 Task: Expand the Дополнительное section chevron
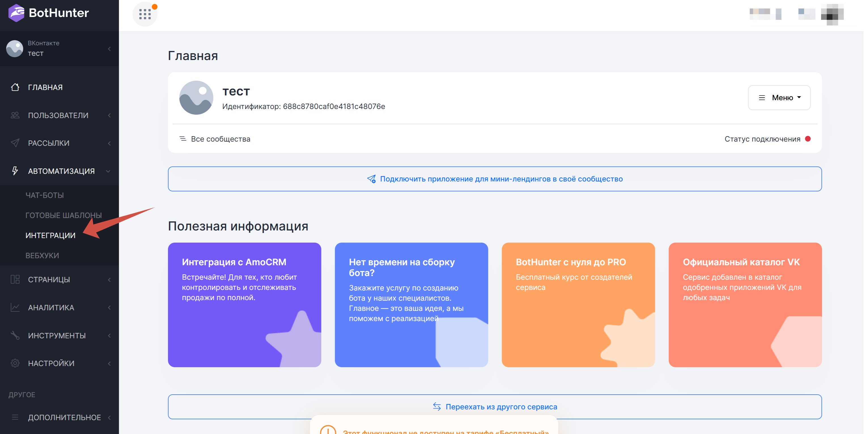pyautogui.click(x=109, y=418)
